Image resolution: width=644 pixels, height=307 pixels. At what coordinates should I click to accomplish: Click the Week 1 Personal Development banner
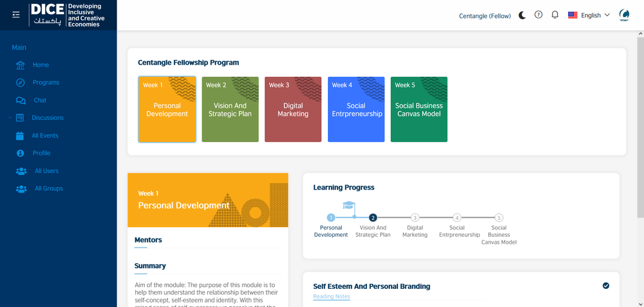tap(208, 200)
